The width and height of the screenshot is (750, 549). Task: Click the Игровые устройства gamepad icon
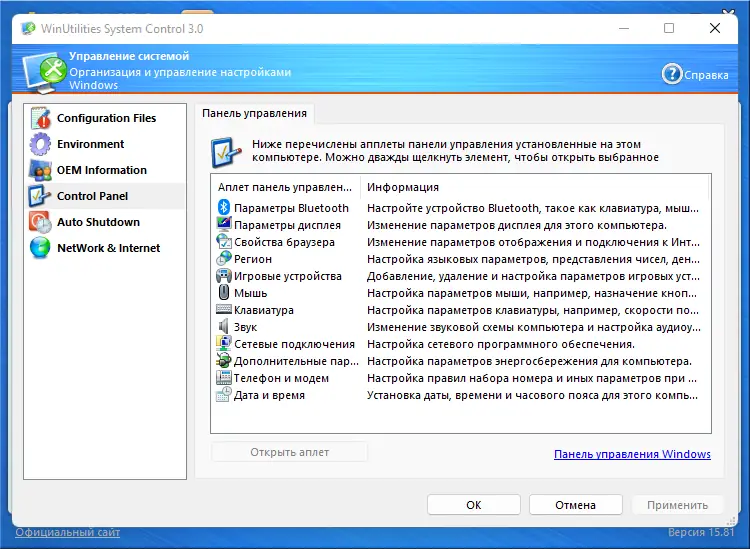(x=224, y=276)
